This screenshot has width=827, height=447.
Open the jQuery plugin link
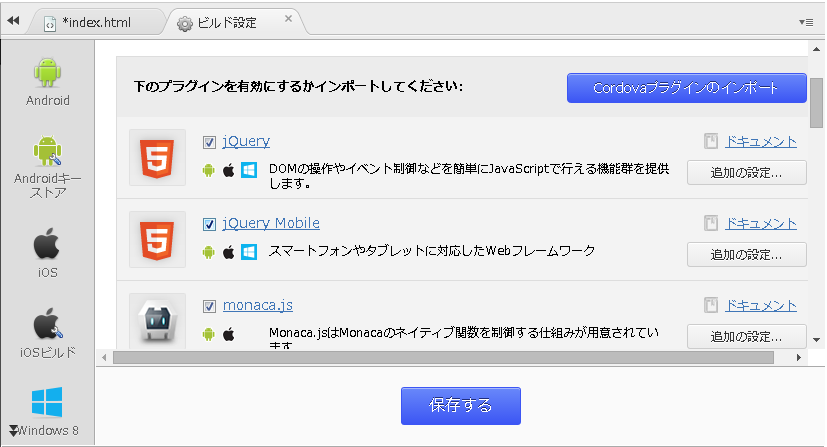pos(246,141)
